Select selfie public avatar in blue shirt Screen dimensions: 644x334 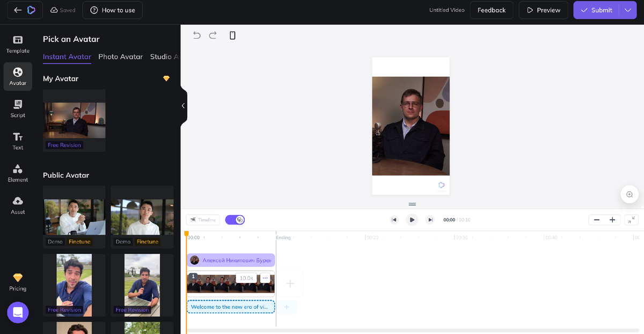pos(74,285)
